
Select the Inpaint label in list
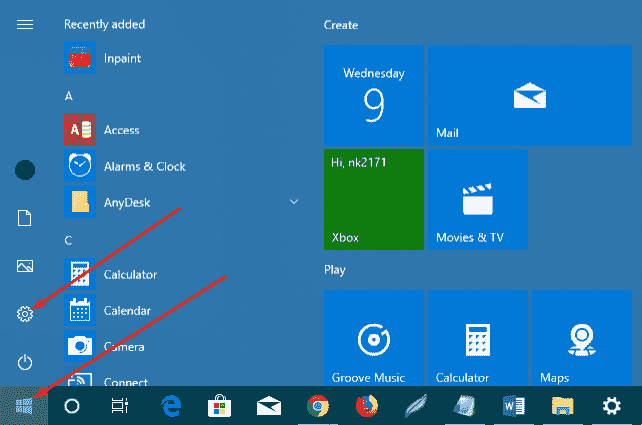click(122, 59)
